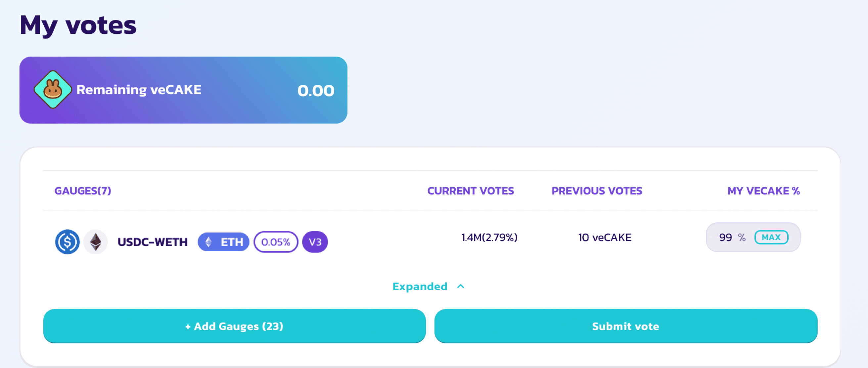The image size is (868, 368).
Task: Click the Remaining veCAKE 0.00 value
Action: coord(316,90)
